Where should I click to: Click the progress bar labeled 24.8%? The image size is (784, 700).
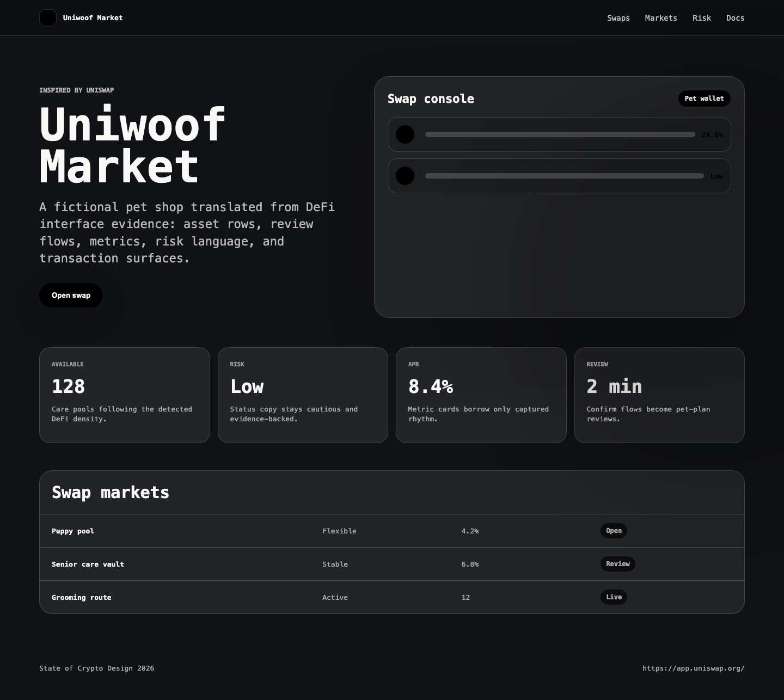[x=560, y=134]
